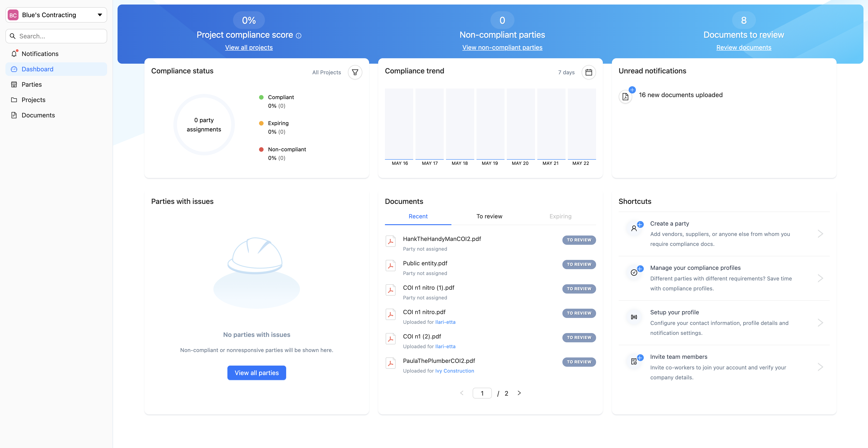Click the new documents uploaded notification icon
Viewport: 868px width, 448px height.
[x=625, y=97]
